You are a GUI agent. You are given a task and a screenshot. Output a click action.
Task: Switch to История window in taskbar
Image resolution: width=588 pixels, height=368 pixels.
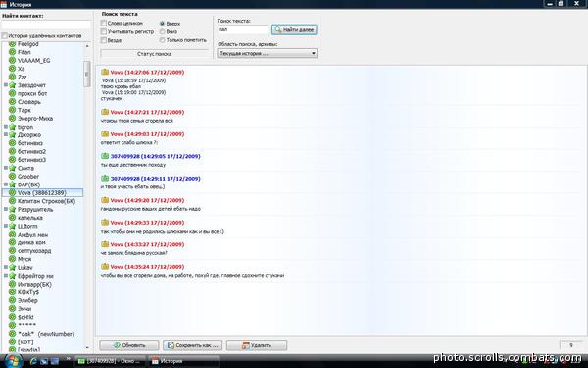click(183, 361)
